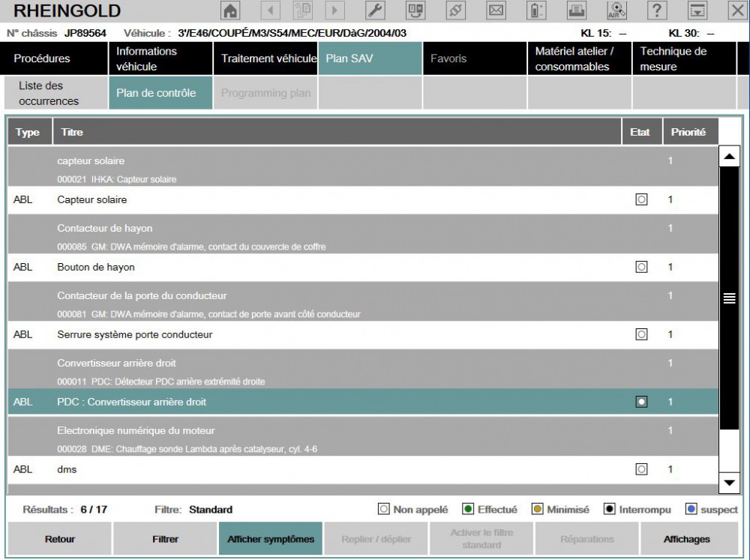The height and width of the screenshot is (560, 750).
Task: Click status indicator of Capteur solaire row
Action: tap(641, 199)
